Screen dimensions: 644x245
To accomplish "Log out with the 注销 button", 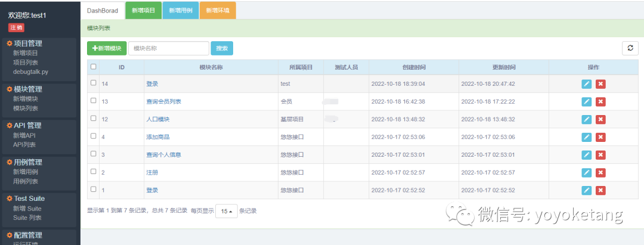I will point(17,28).
